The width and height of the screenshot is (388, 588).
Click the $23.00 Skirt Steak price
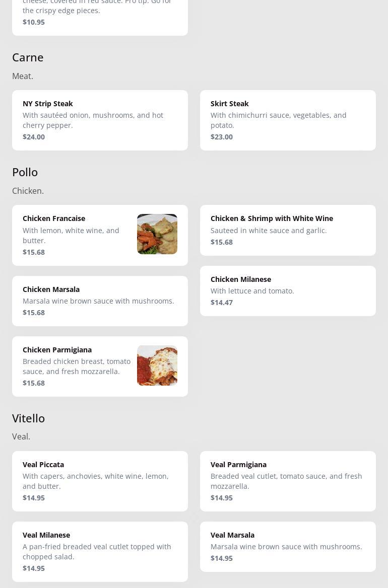tap(222, 137)
